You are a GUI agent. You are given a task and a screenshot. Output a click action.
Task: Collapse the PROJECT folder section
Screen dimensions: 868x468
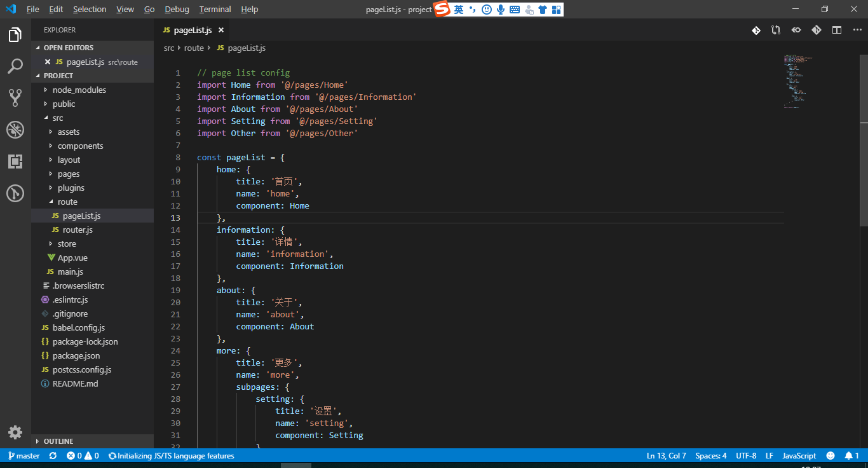(93, 76)
